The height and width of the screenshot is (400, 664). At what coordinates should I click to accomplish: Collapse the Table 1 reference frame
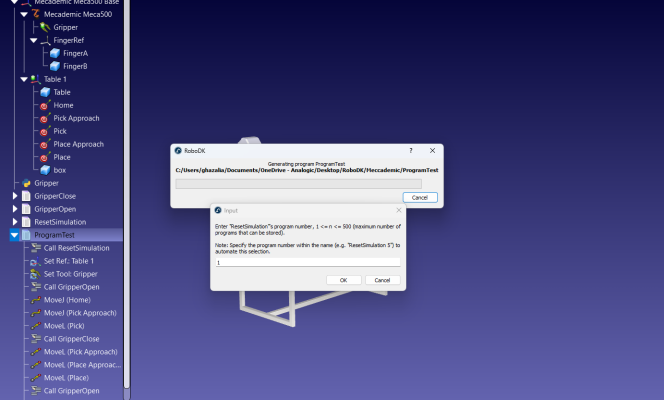pyautogui.click(x=24, y=79)
